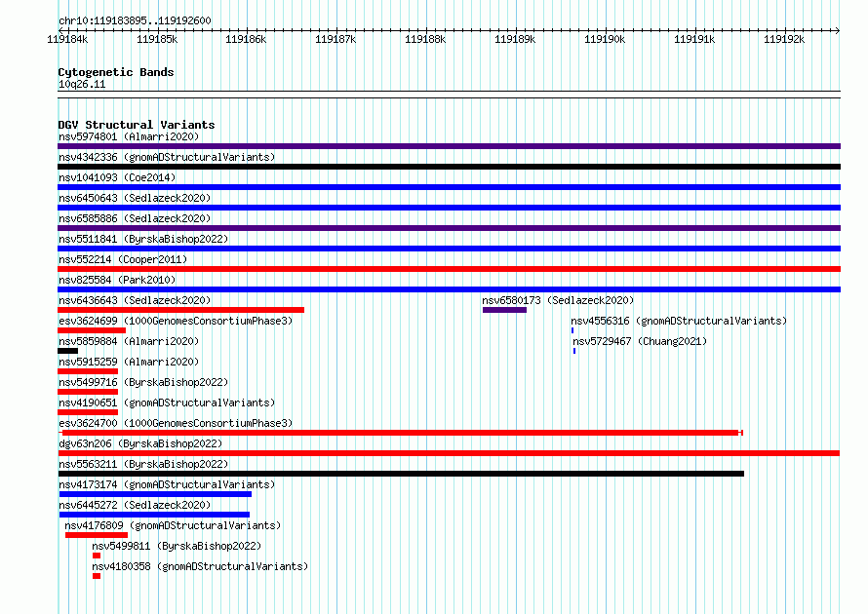Select the red bar under dgv63n206
The width and height of the screenshot is (868, 614).
point(449,453)
